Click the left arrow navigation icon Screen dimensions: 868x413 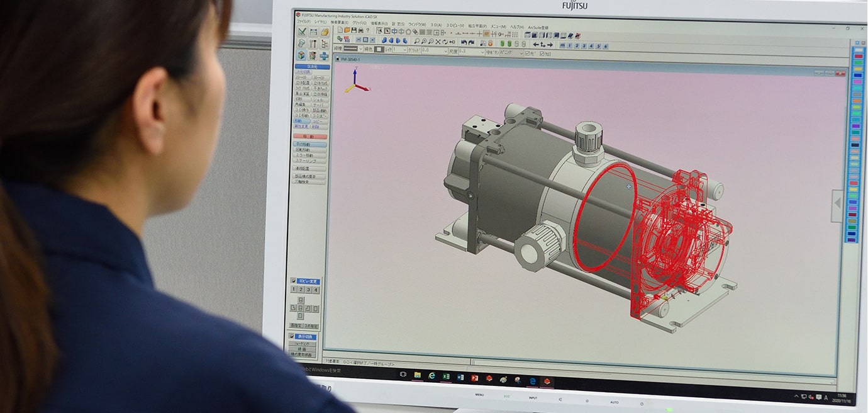click(536, 45)
